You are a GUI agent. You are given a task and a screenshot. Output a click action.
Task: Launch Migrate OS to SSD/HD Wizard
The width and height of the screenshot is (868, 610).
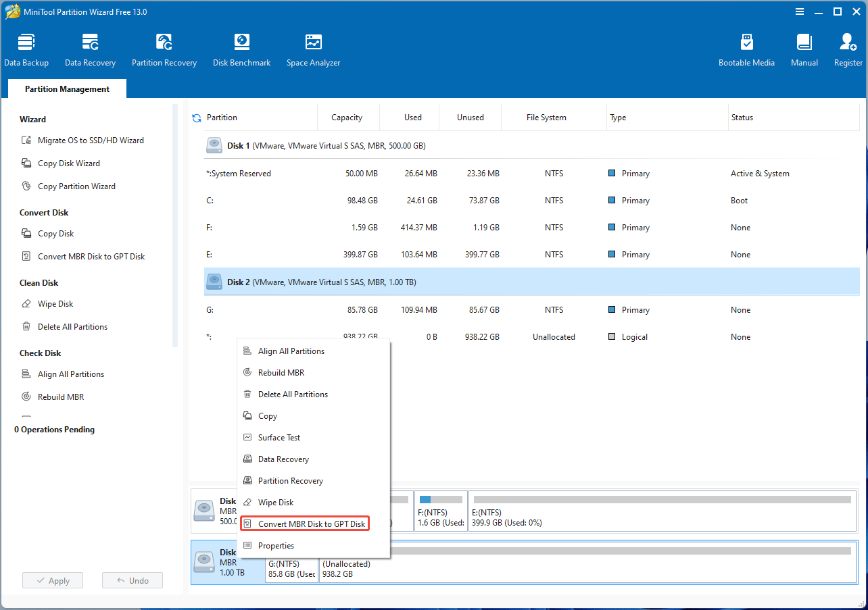(91, 141)
